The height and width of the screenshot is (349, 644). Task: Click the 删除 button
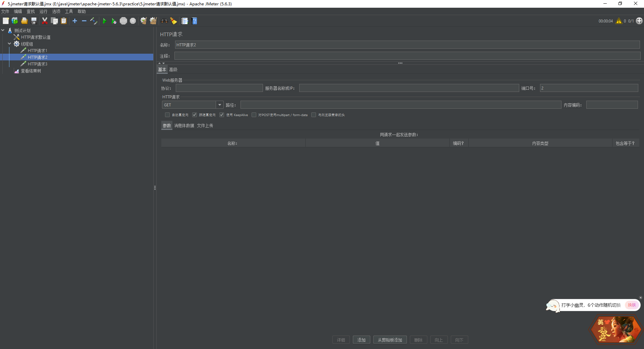[x=418, y=340]
